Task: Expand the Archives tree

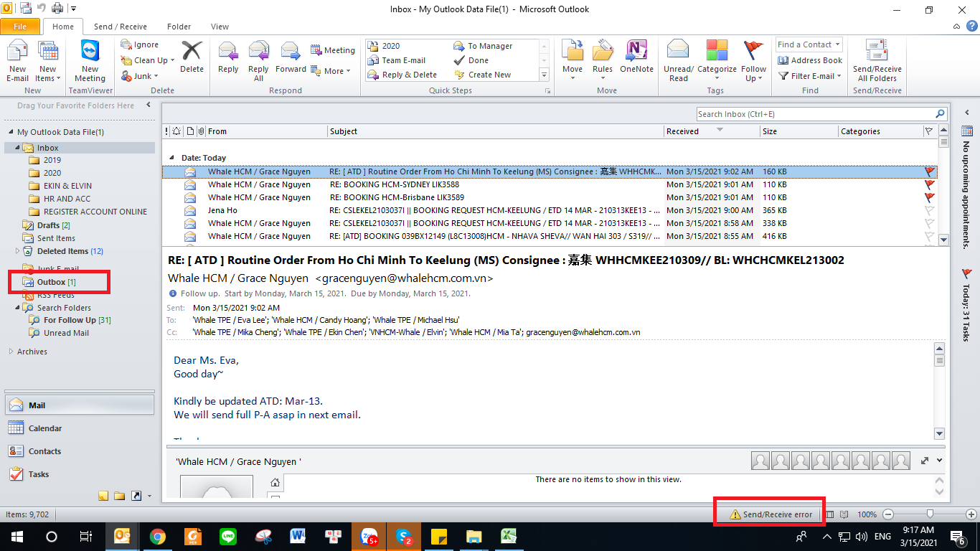Action: [10, 352]
